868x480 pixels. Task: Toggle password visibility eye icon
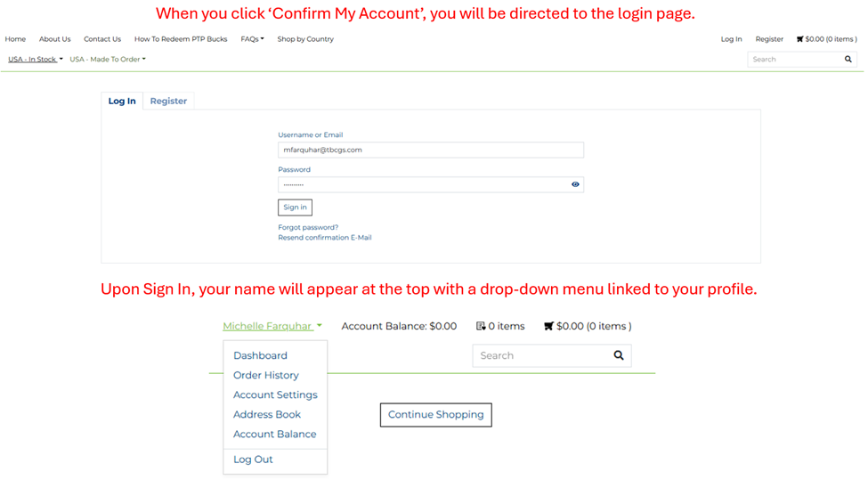(x=575, y=184)
